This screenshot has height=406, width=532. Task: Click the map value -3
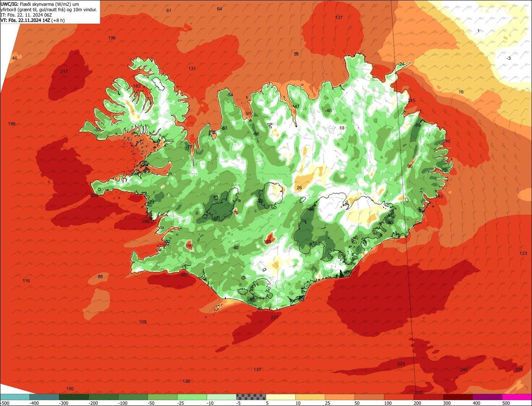coord(509,59)
